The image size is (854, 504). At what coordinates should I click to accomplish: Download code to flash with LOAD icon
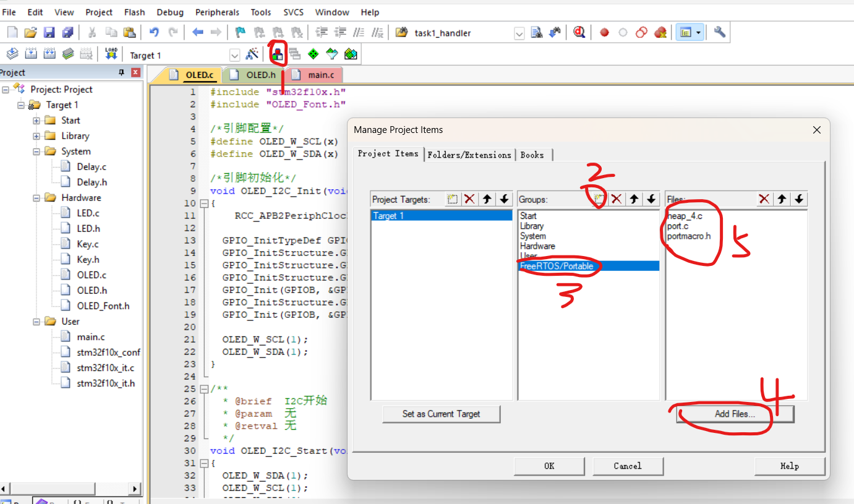tap(111, 54)
